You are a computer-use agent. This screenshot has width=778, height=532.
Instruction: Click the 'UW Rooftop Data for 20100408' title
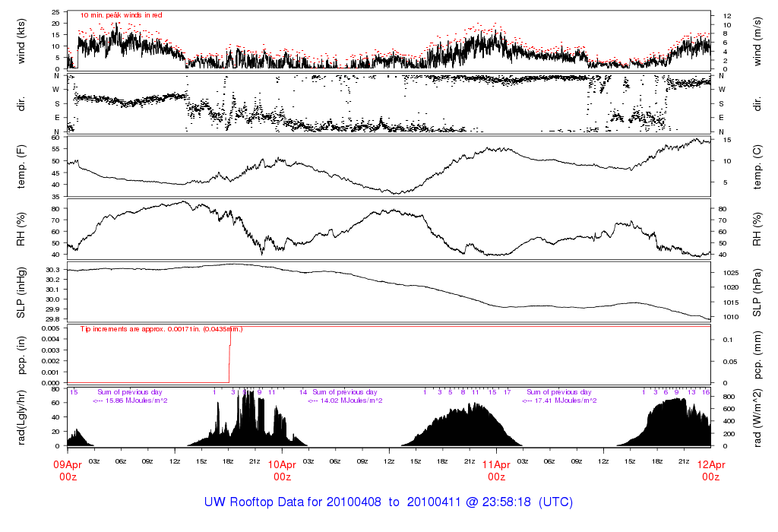pyautogui.click(x=293, y=502)
